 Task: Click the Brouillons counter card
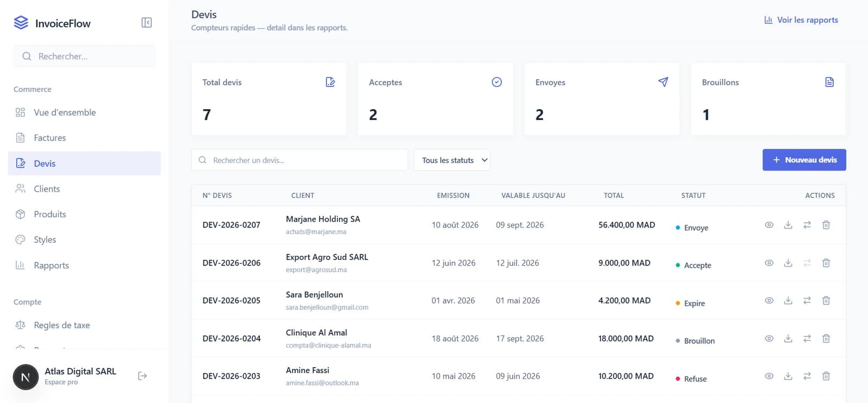click(x=768, y=99)
